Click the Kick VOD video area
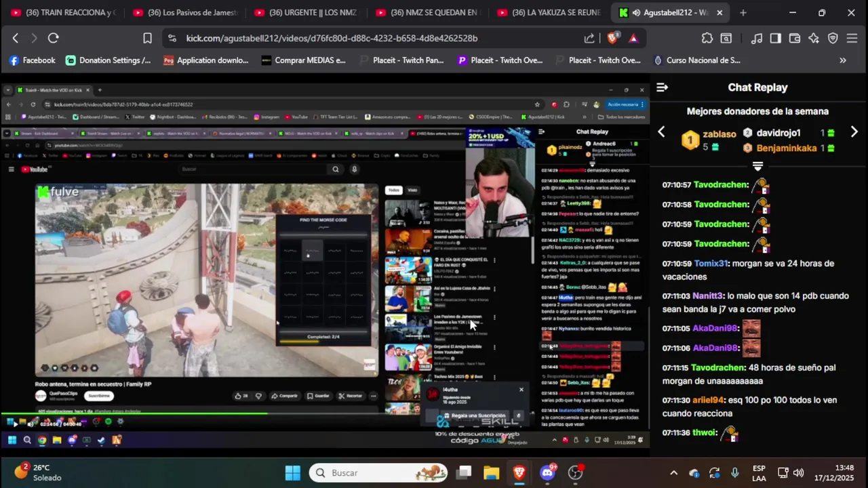 (x=325, y=264)
